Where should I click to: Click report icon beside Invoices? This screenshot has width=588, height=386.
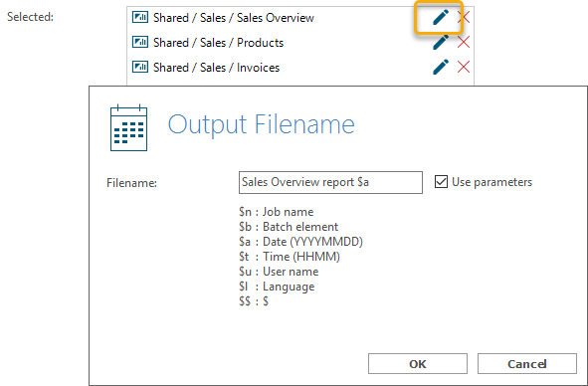pyautogui.click(x=140, y=67)
